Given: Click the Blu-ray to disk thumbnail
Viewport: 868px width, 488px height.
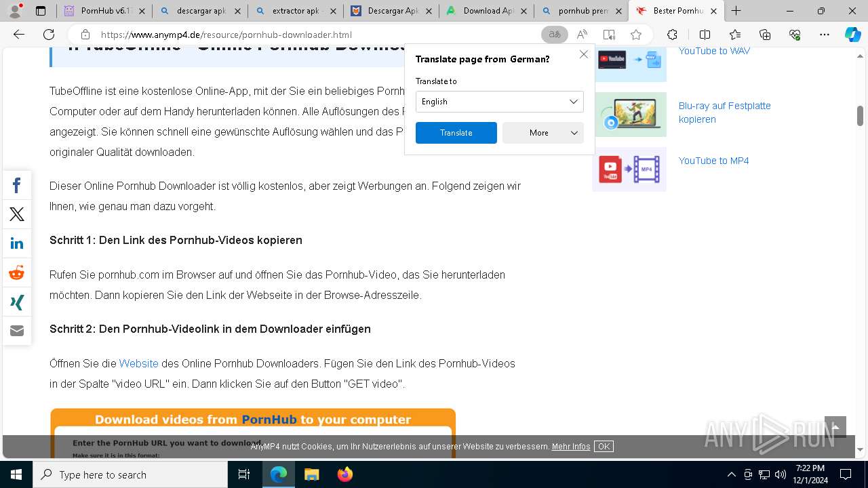Looking at the screenshot, I should click(x=629, y=115).
